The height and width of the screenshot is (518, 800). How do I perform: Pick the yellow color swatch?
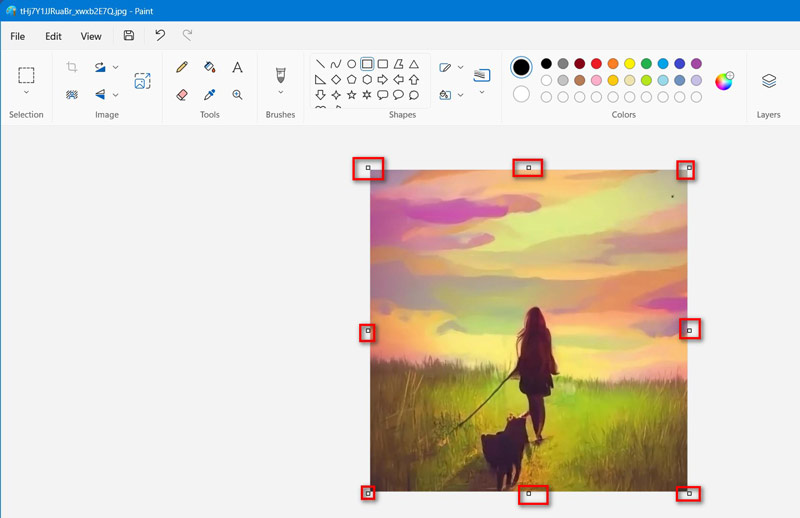(630, 63)
